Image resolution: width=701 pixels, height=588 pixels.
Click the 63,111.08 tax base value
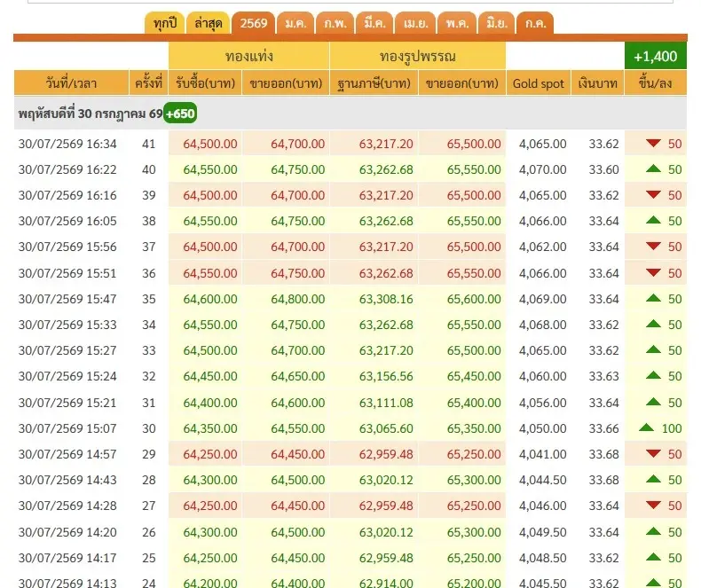(386, 403)
